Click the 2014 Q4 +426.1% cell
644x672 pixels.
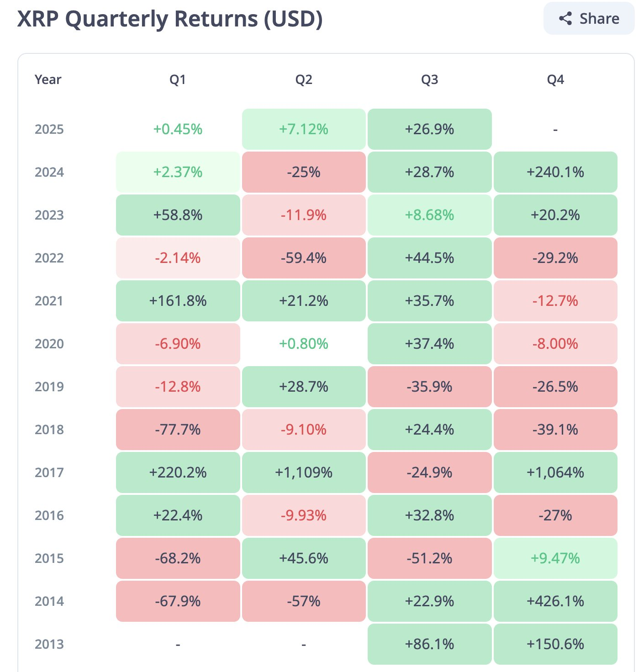coord(555,601)
